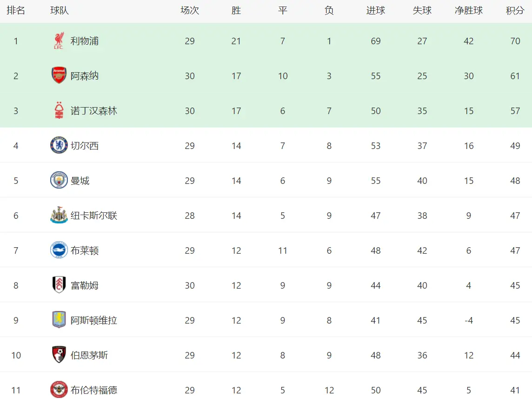The image size is (532, 399).
Task: Click the Chelsea lion crest icon
Action: coord(59,145)
